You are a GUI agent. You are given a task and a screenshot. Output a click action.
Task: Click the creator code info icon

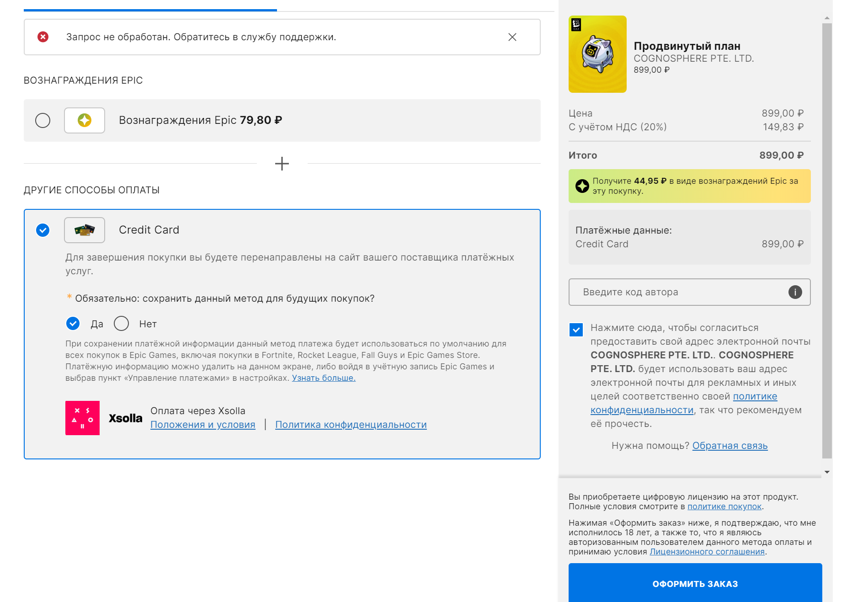(795, 292)
